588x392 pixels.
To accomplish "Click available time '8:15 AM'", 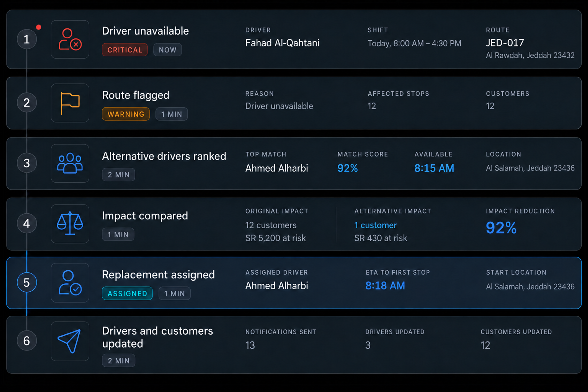I will 434,168.
